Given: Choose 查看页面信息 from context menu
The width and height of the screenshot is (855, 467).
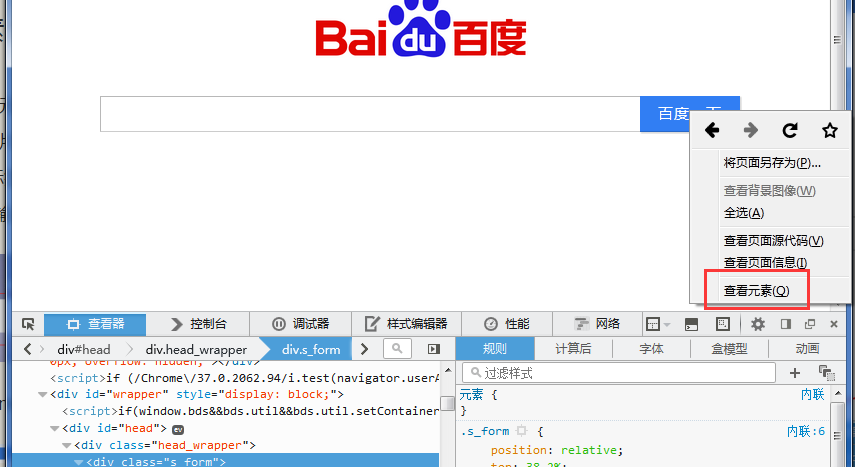Looking at the screenshot, I should [x=765, y=262].
